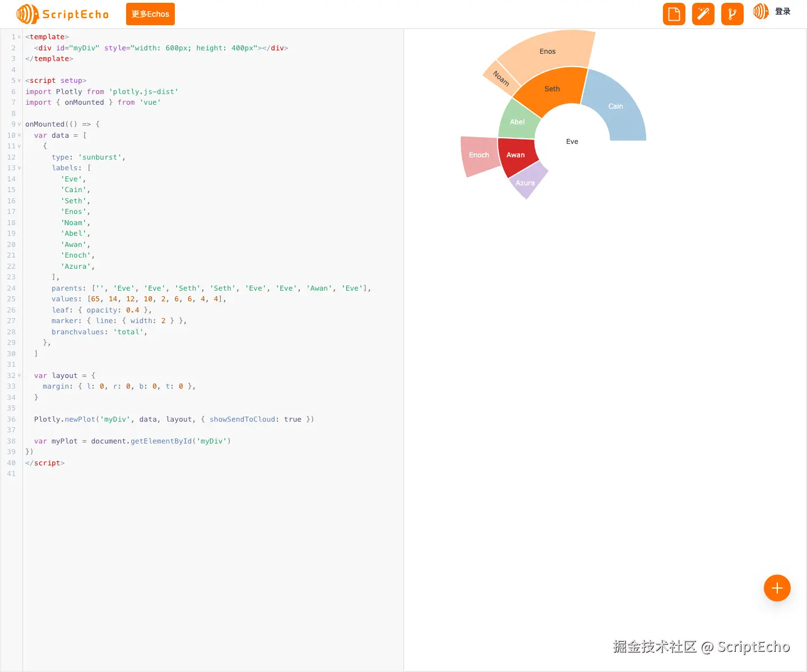807x672 pixels.
Task: Click the values: key on line 25
Action: tap(67, 299)
